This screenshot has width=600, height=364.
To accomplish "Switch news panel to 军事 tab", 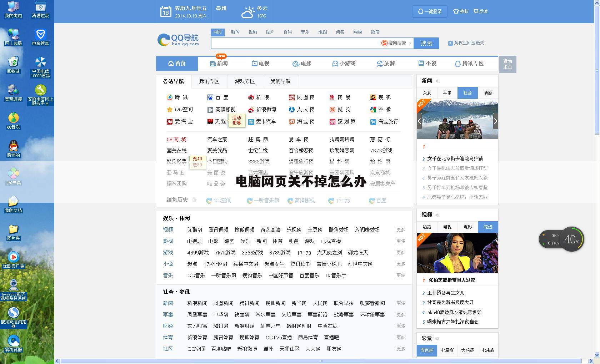I will pyautogui.click(x=447, y=93).
